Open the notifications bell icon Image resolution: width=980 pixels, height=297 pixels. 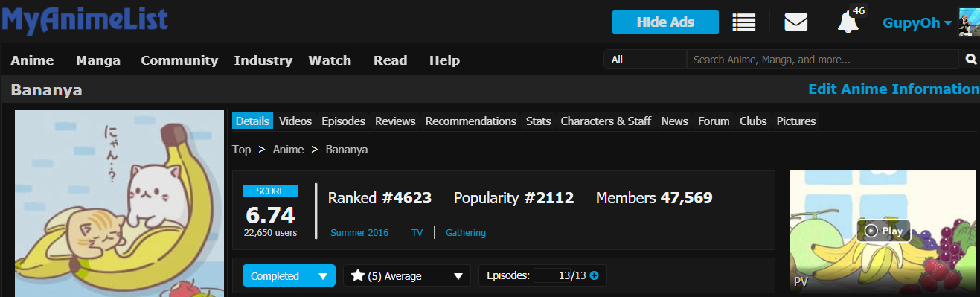click(848, 22)
